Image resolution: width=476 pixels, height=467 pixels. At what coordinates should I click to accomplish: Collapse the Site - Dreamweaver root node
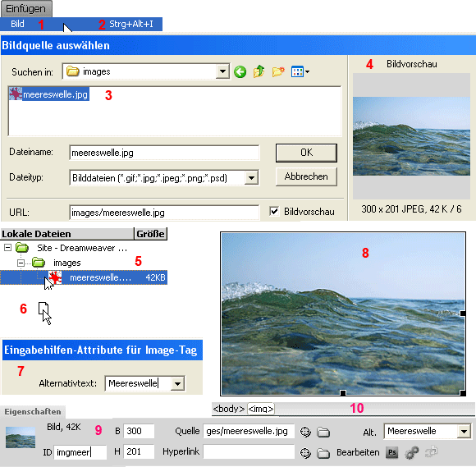7,248
